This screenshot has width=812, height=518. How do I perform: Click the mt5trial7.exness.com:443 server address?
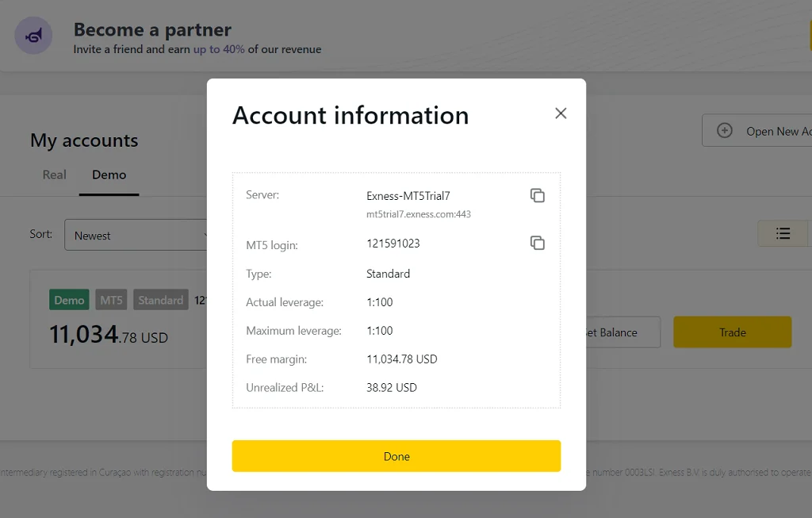tap(419, 213)
